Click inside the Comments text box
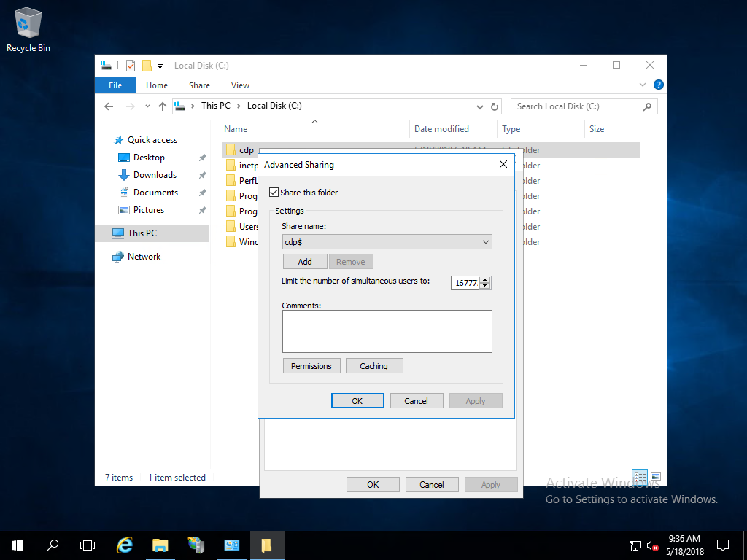Viewport: 747px width, 560px height. [x=387, y=331]
